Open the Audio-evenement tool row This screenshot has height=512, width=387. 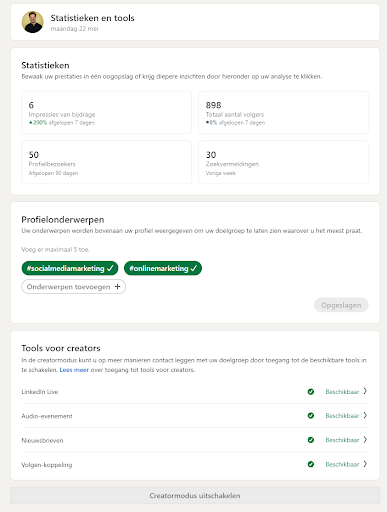tap(195, 416)
